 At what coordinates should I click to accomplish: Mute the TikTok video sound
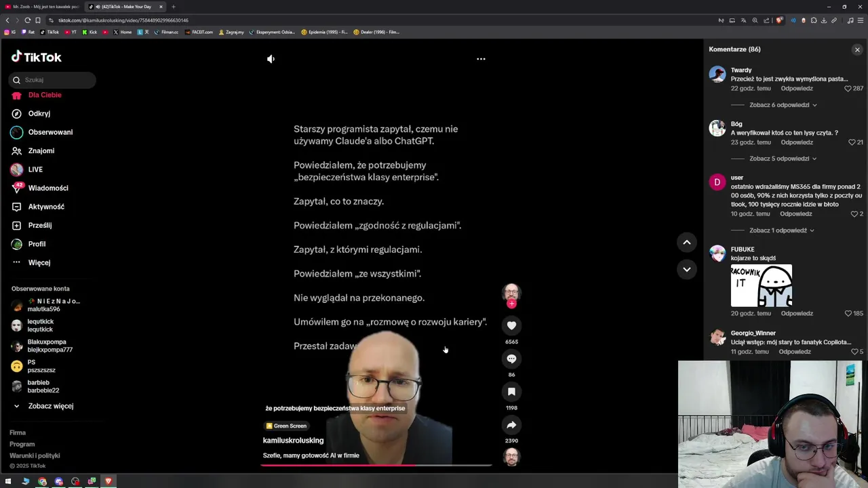pos(271,59)
